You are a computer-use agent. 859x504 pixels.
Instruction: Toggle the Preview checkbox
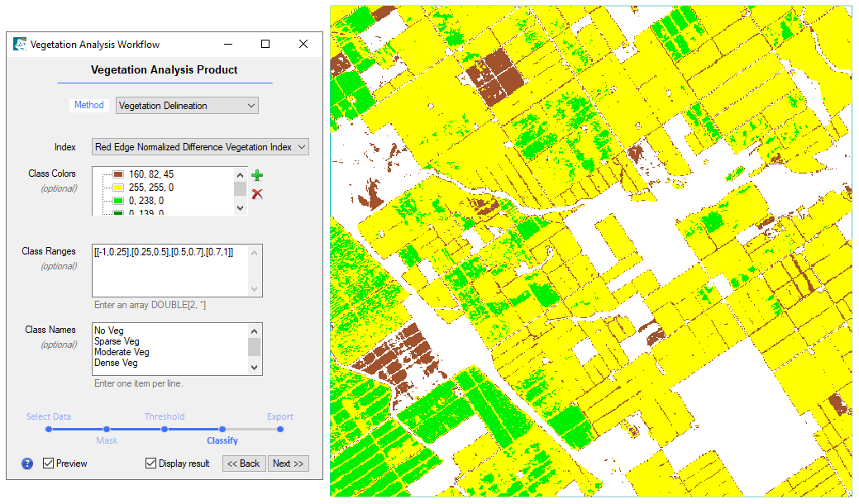(x=49, y=464)
